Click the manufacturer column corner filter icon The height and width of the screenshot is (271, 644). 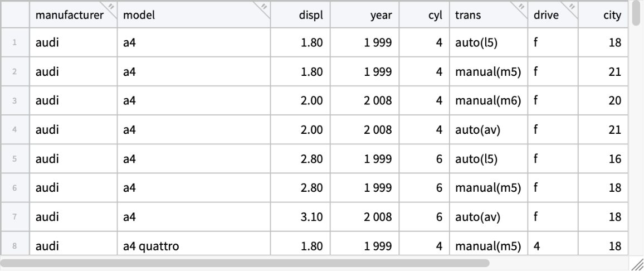110,7
